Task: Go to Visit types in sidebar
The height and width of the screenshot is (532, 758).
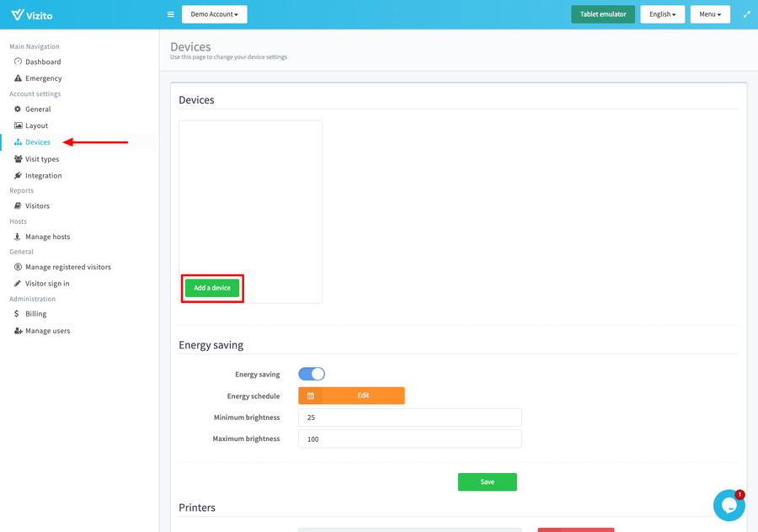Action: click(x=42, y=159)
